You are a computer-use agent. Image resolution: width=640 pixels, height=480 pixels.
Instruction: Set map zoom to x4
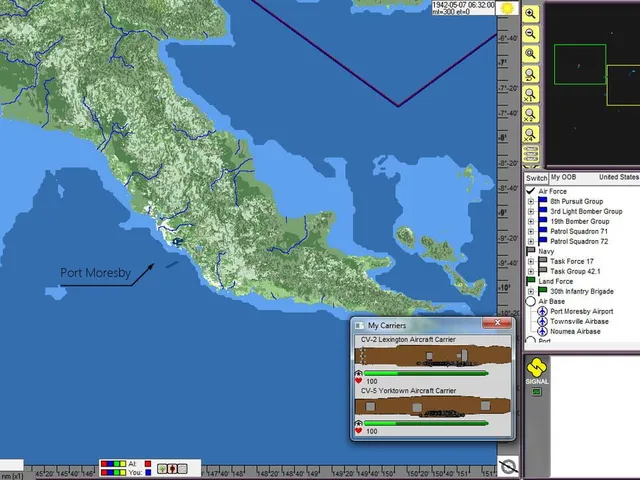[530, 134]
